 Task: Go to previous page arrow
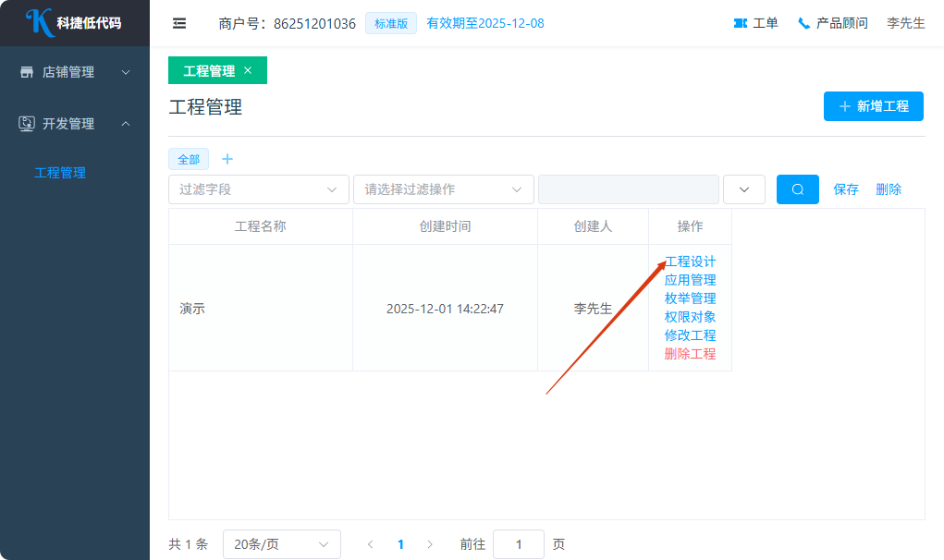[x=371, y=544]
